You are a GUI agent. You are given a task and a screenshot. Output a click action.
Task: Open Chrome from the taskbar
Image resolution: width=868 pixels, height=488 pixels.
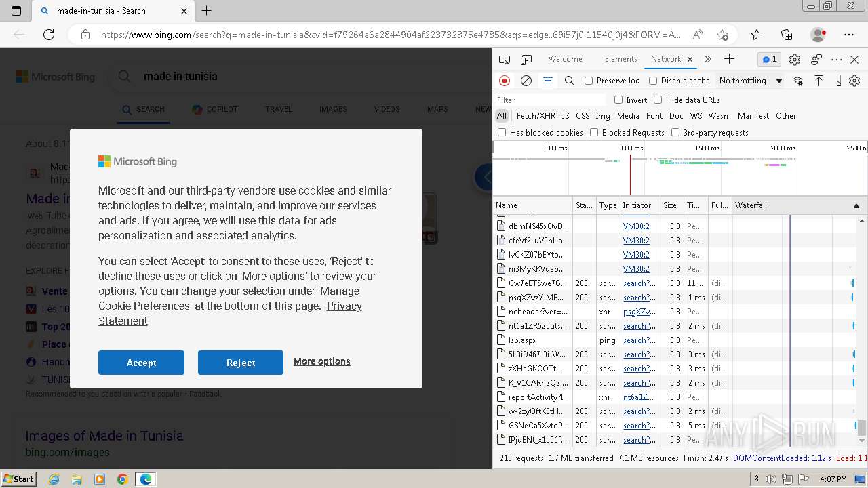pyautogui.click(x=122, y=479)
